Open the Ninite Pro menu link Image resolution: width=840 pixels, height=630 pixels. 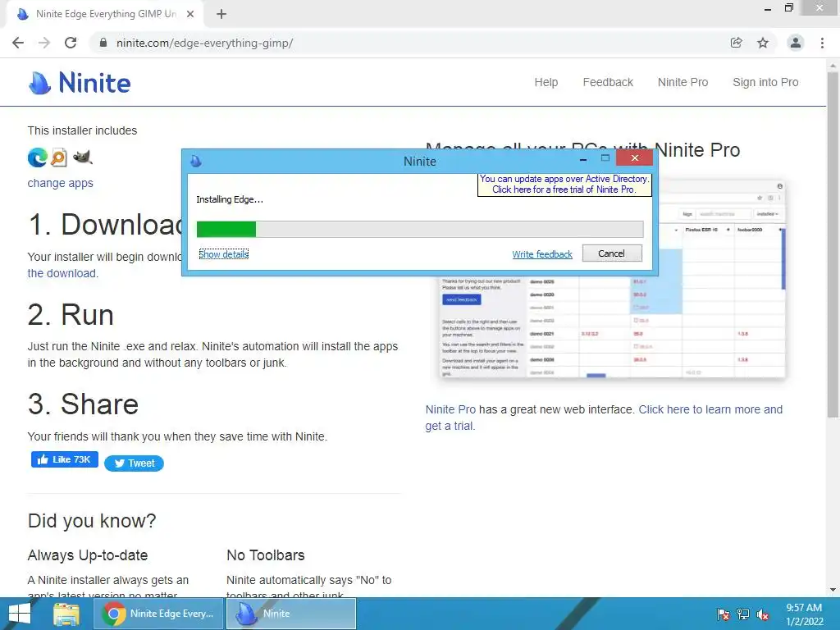tap(682, 82)
